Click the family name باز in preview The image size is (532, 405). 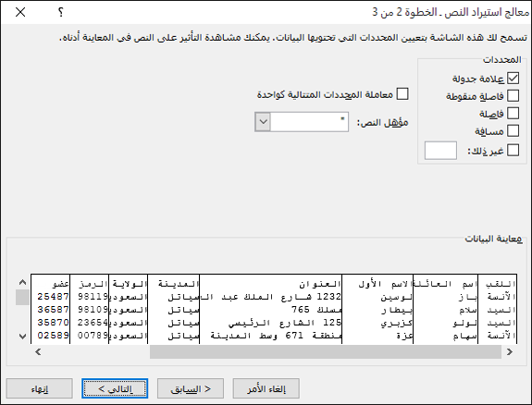(468, 297)
